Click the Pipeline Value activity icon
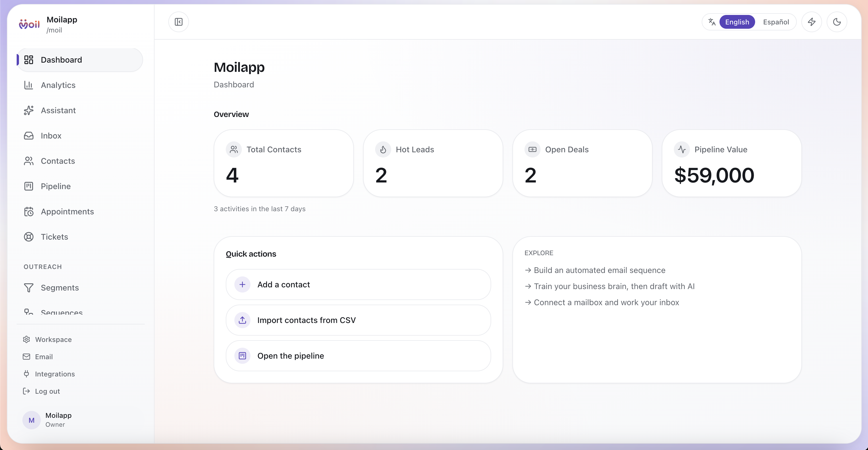Image resolution: width=868 pixels, height=450 pixels. (x=681, y=149)
